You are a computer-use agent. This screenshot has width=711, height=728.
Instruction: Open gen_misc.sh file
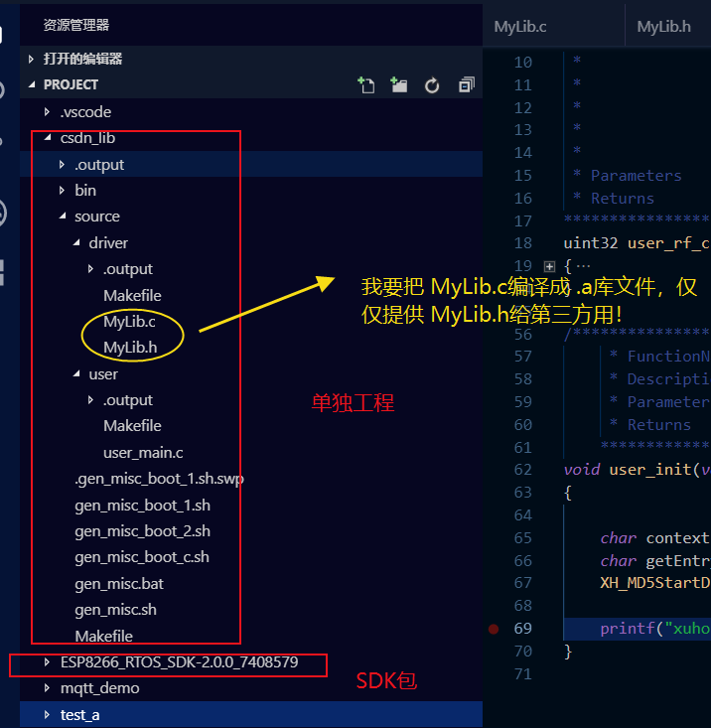(x=115, y=610)
